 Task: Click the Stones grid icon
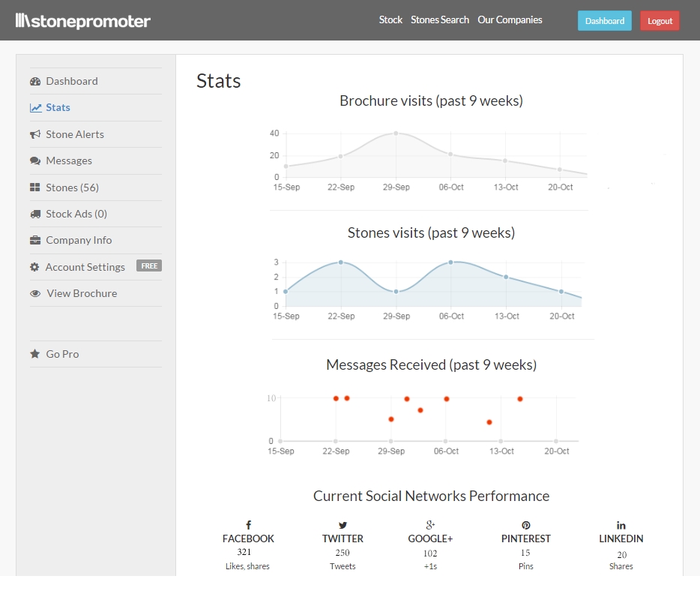35,187
